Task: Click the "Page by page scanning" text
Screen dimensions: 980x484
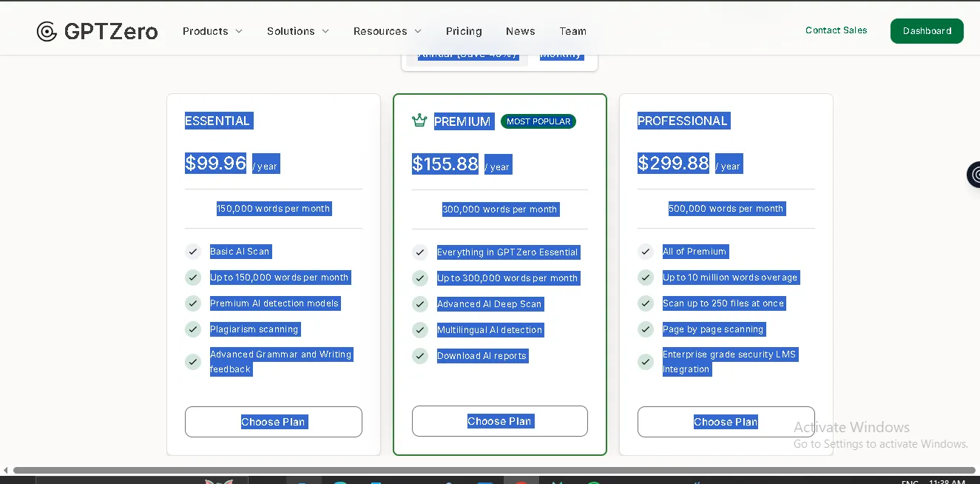Action: click(x=713, y=329)
